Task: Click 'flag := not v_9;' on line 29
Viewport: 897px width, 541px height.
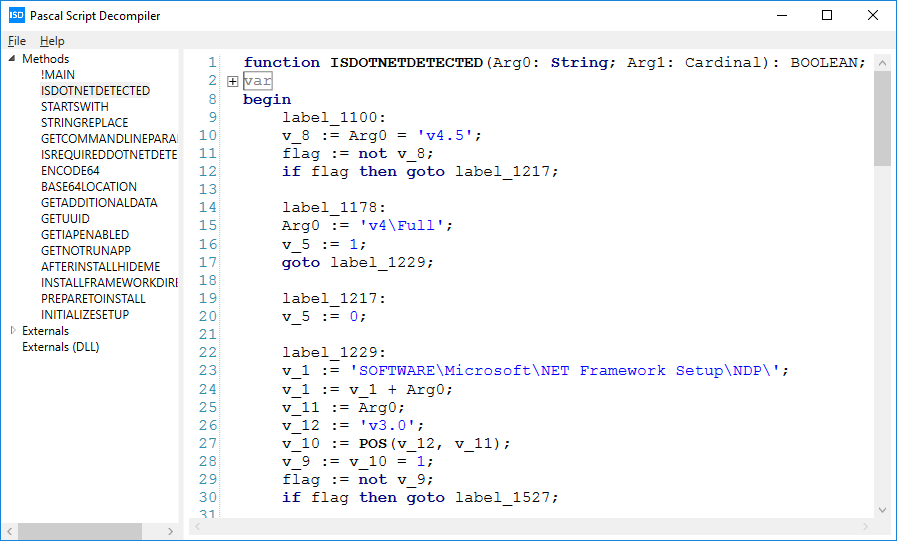Action: pos(358,480)
